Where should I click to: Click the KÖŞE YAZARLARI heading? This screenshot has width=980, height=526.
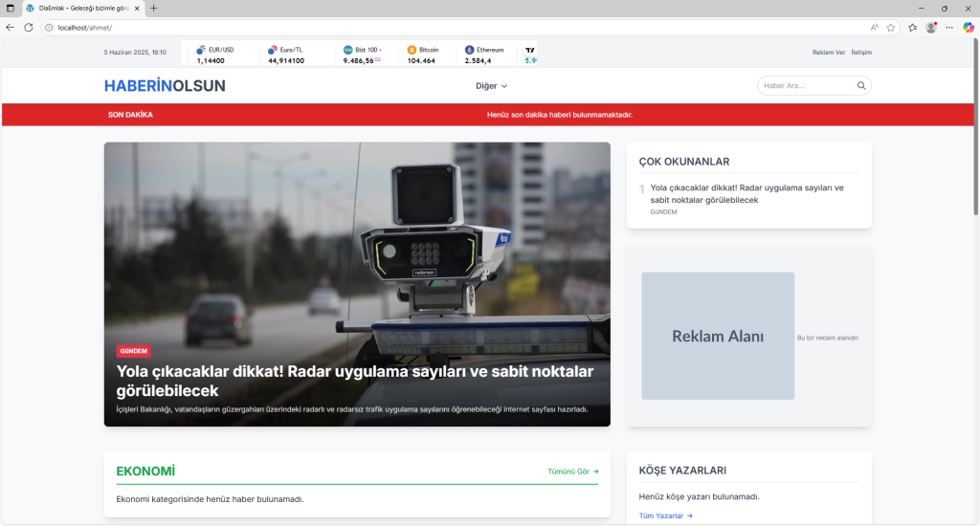(x=682, y=471)
